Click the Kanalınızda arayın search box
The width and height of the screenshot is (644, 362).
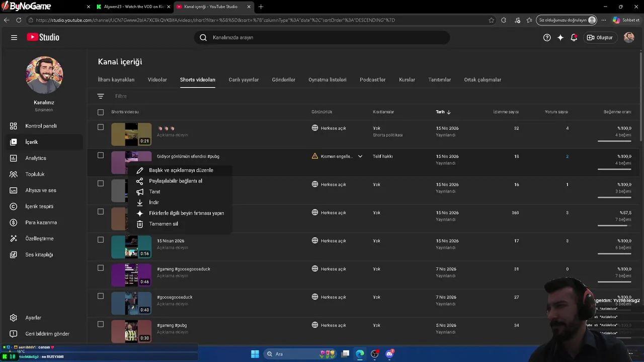tap(322, 37)
